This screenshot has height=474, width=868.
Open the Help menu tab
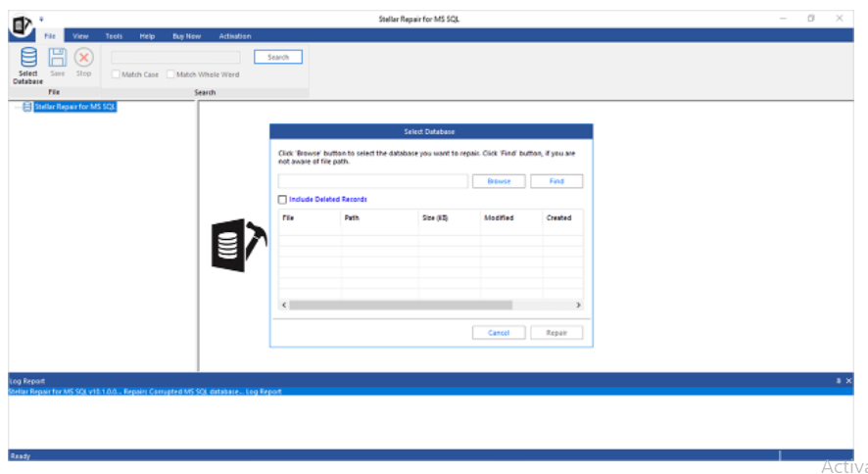pos(147,36)
